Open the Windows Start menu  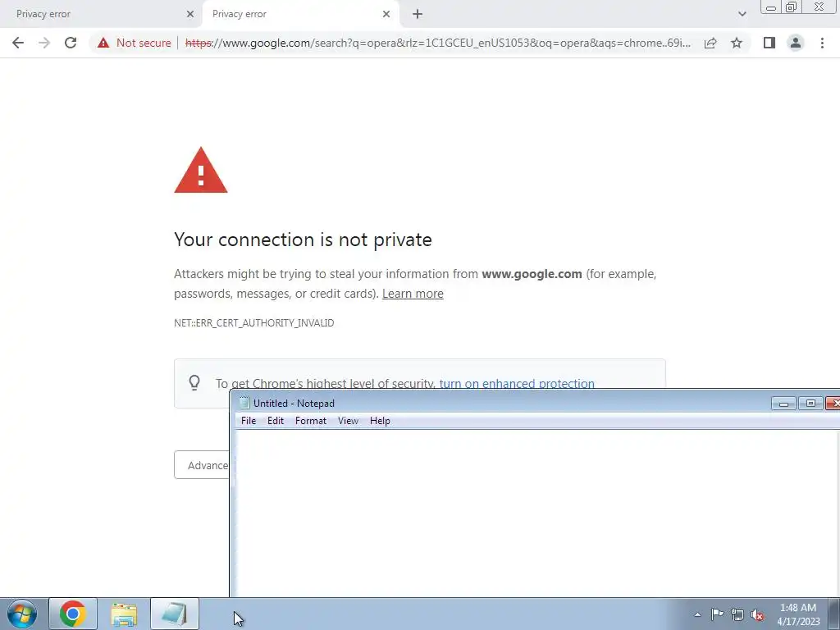[x=22, y=614]
